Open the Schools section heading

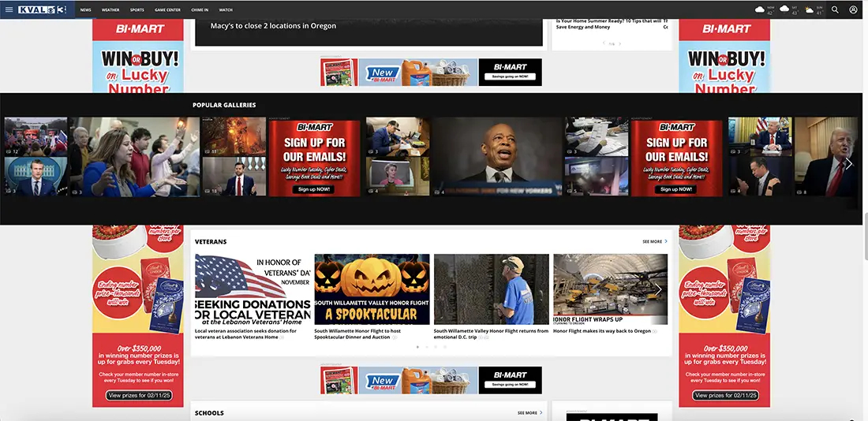coord(209,413)
